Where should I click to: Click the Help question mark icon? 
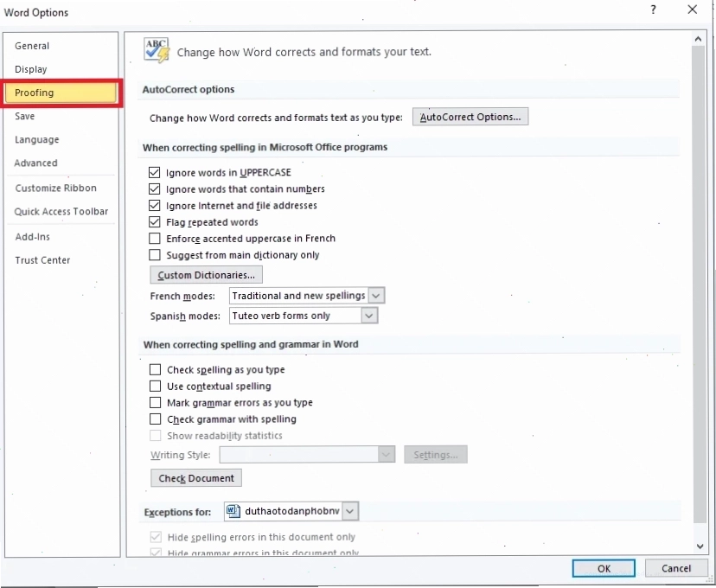tap(654, 10)
